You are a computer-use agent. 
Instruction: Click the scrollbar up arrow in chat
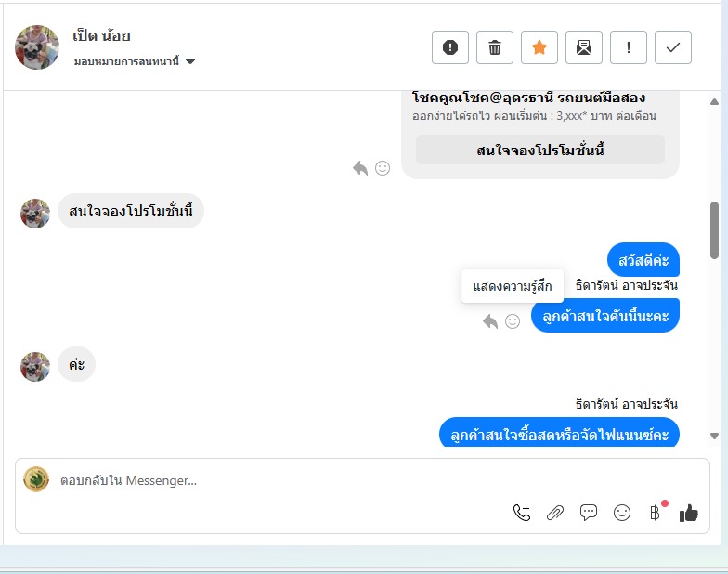pyautogui.click(x=715, y=102)
